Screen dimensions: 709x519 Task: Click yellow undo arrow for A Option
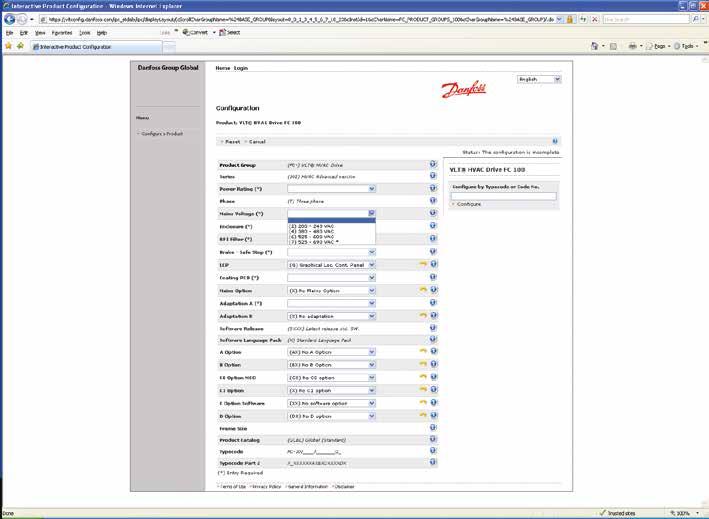423,351
